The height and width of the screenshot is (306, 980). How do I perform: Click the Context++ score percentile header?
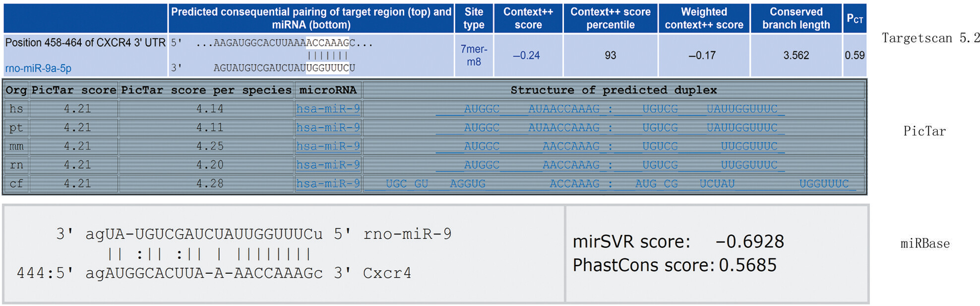(x=611, y=18)
